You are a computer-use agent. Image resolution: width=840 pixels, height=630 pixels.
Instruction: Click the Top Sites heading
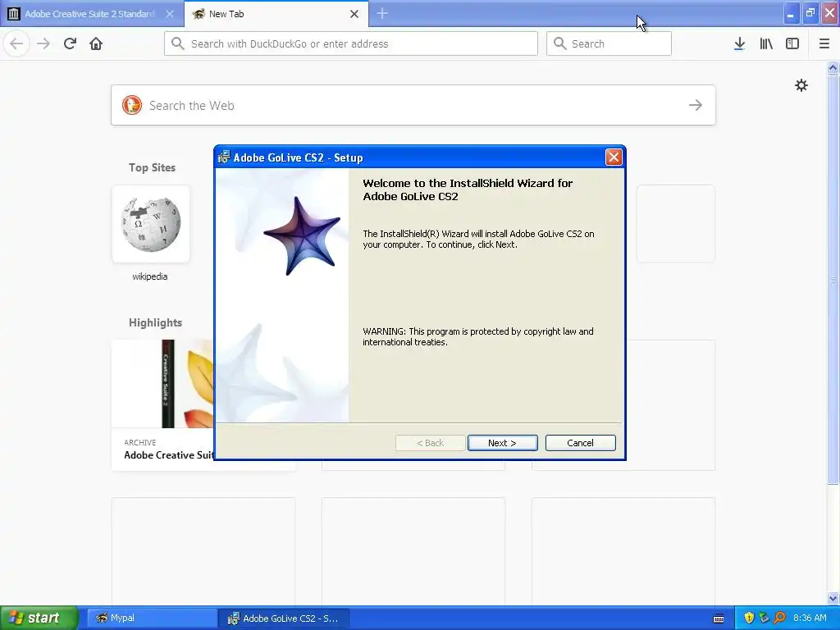point(152,167)
